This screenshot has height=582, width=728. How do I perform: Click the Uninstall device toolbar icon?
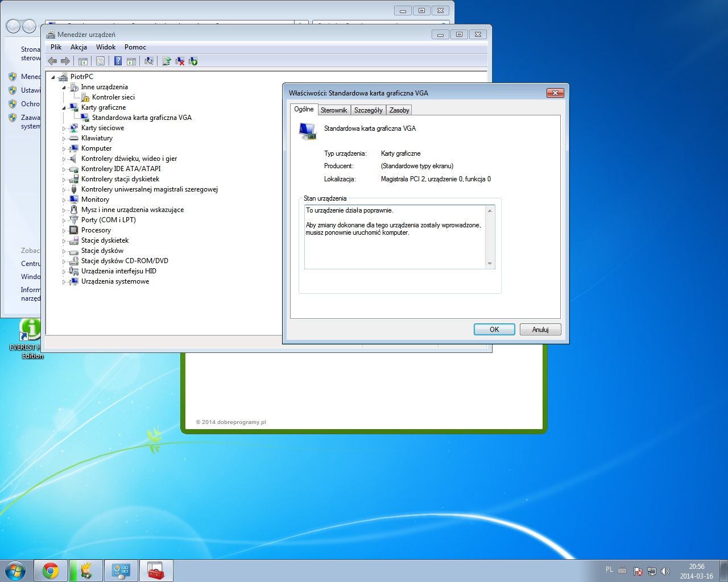180,61
